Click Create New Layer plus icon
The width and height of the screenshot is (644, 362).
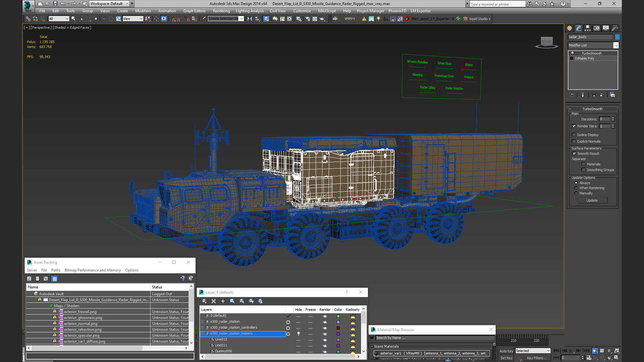(223, 301)
